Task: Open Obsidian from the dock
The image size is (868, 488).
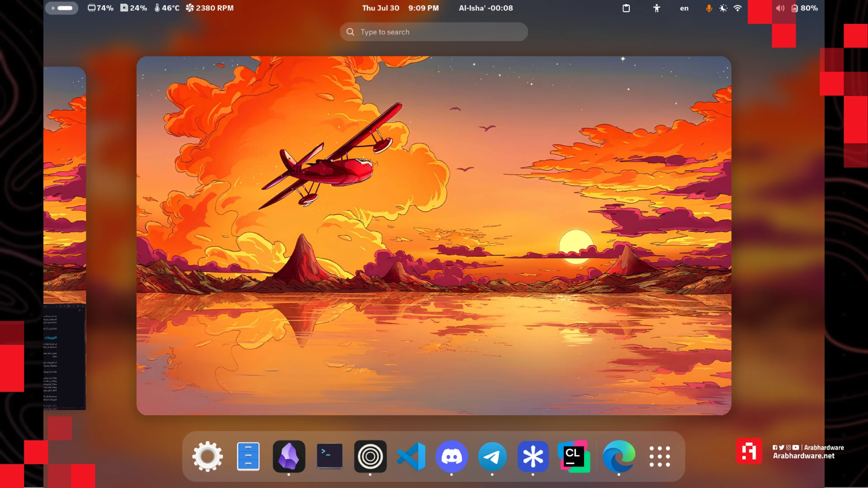Action: (289, 456)
